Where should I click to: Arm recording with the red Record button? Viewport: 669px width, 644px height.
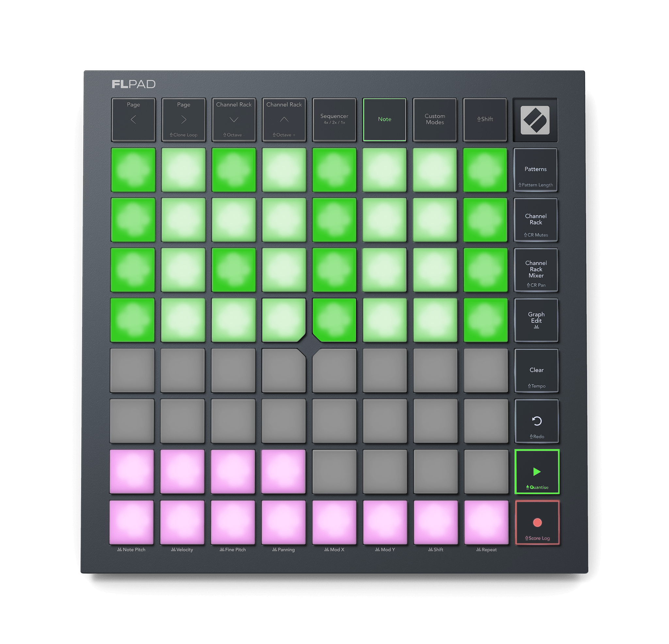tap(537, 523)
